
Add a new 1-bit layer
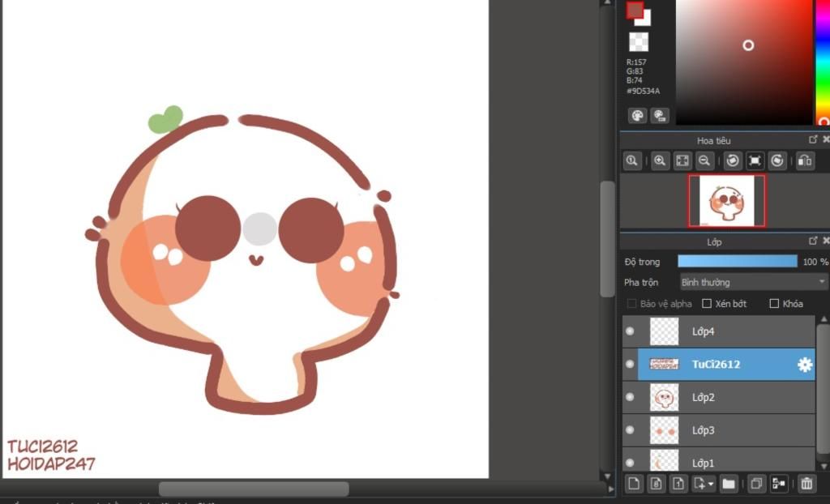678,484
